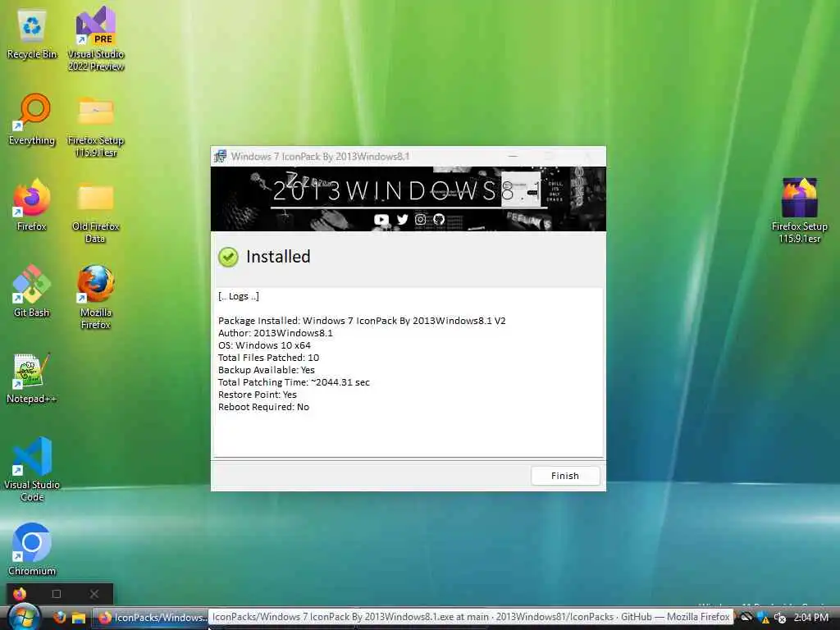This screenshot has width=840, height=630.
Task: Click the pinned Firefox quick launch icon
Action: (59, 617)
